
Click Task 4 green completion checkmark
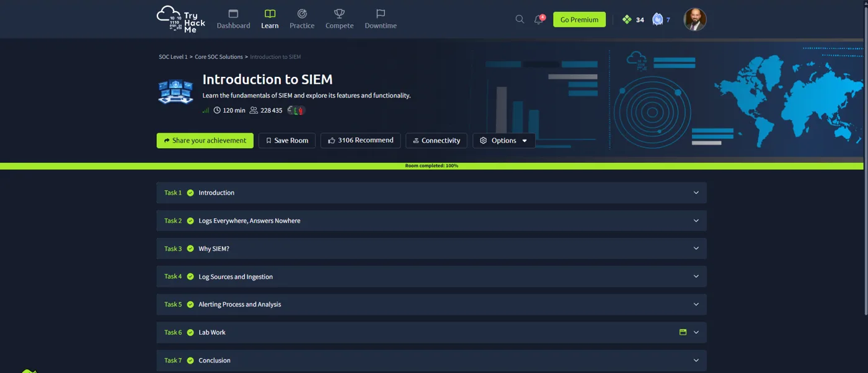190,276
